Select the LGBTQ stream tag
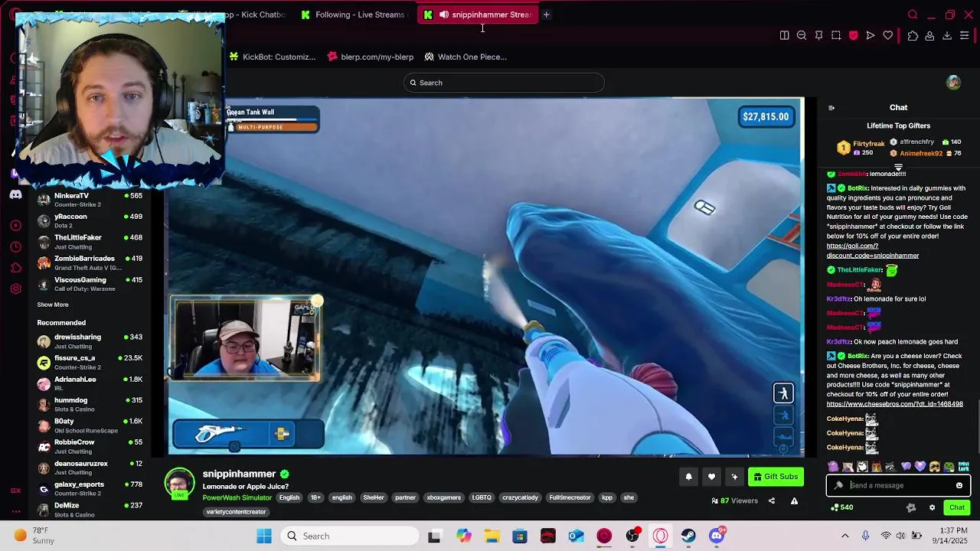 point(482,497)
